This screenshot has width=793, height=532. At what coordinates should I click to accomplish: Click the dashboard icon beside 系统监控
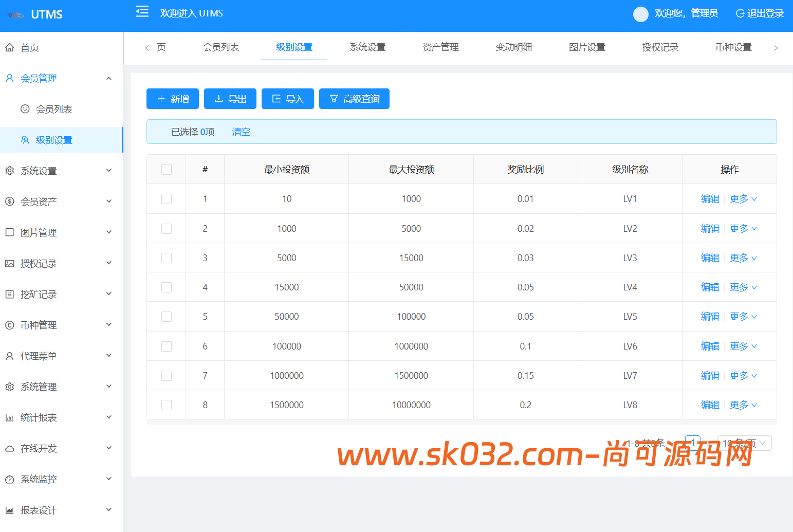(x=10, y=479)
